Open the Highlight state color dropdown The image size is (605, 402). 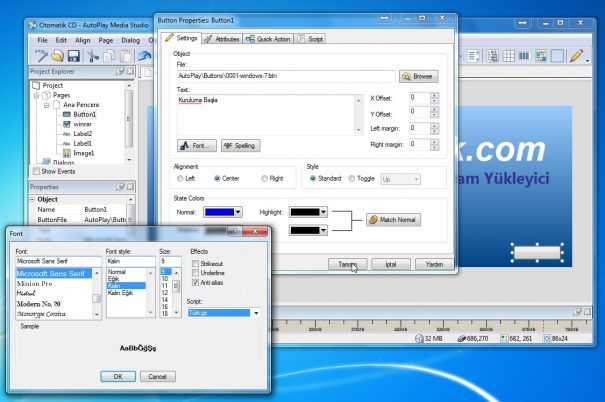tap(323, 212)
